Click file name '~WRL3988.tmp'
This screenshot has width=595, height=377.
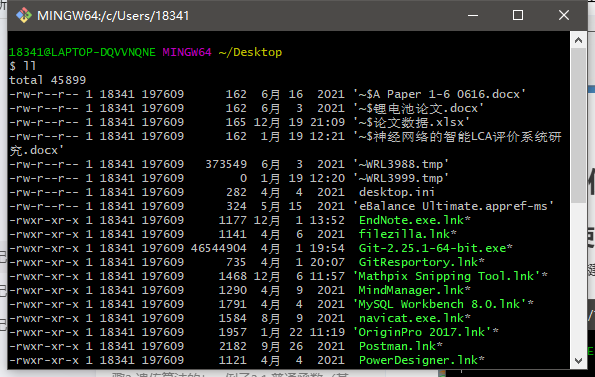point(401,164)
